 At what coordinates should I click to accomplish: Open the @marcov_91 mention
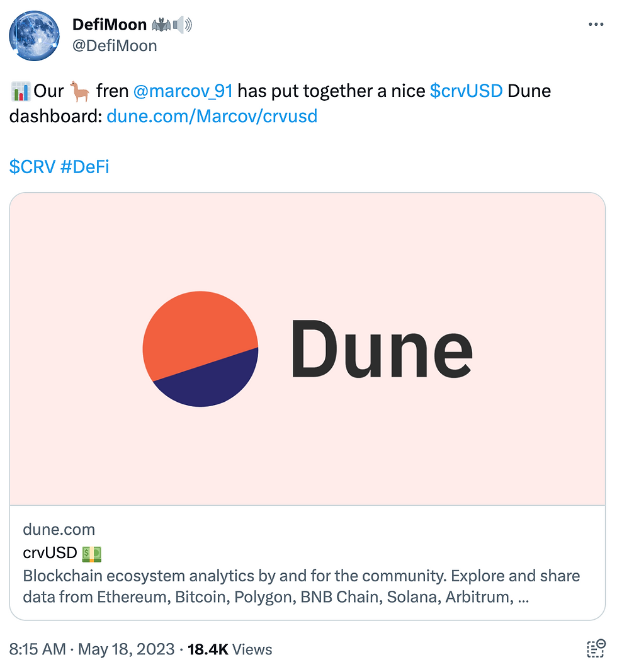click(x=183, y=91)
